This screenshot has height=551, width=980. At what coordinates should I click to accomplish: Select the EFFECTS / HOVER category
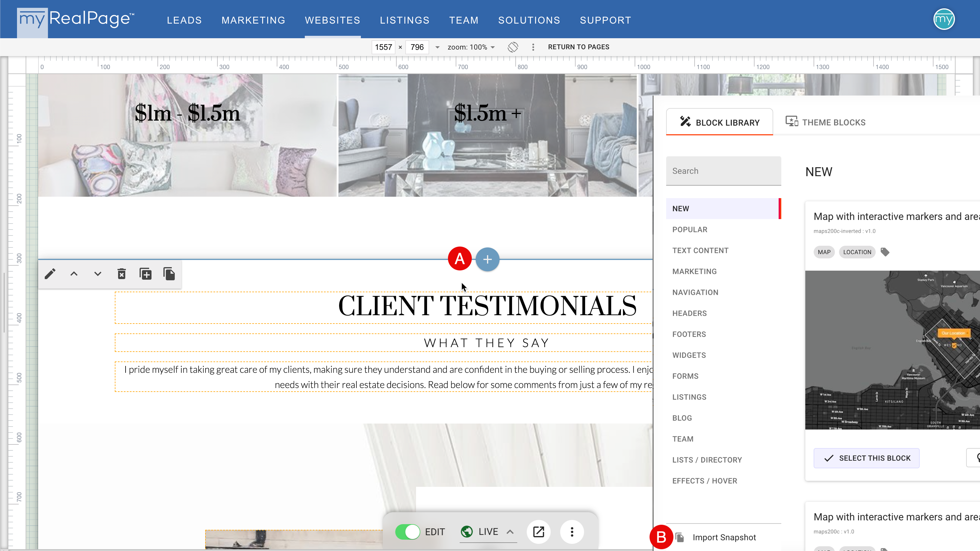point(723,481)
